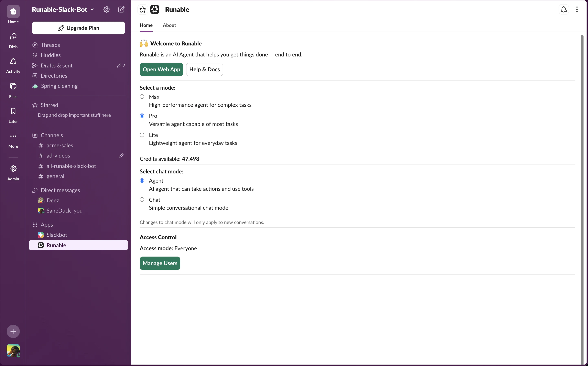Image resolution: width=588 pixels, height=366 pixels.
Task: Open the all-runable-slack-bot channel
Action: (78, 166)
